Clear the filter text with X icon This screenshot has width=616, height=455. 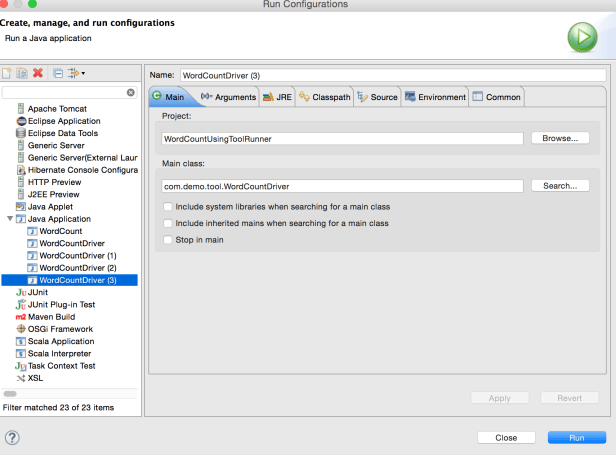(x=130, y=92)
